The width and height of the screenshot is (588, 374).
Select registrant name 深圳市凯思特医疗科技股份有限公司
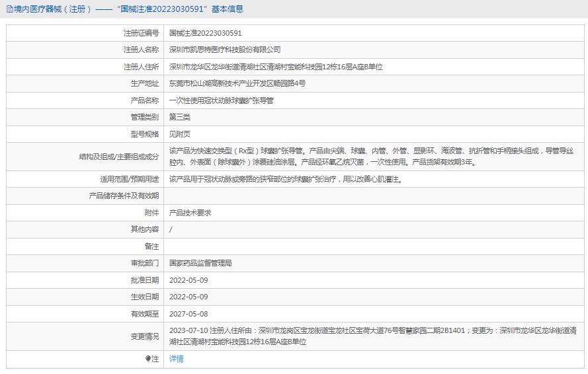pyautogui.click(x=225, y=50)
